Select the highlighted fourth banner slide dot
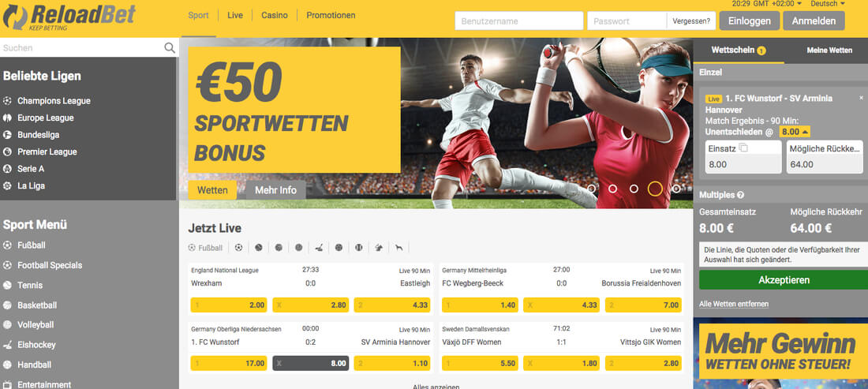 tap(655, 189)
